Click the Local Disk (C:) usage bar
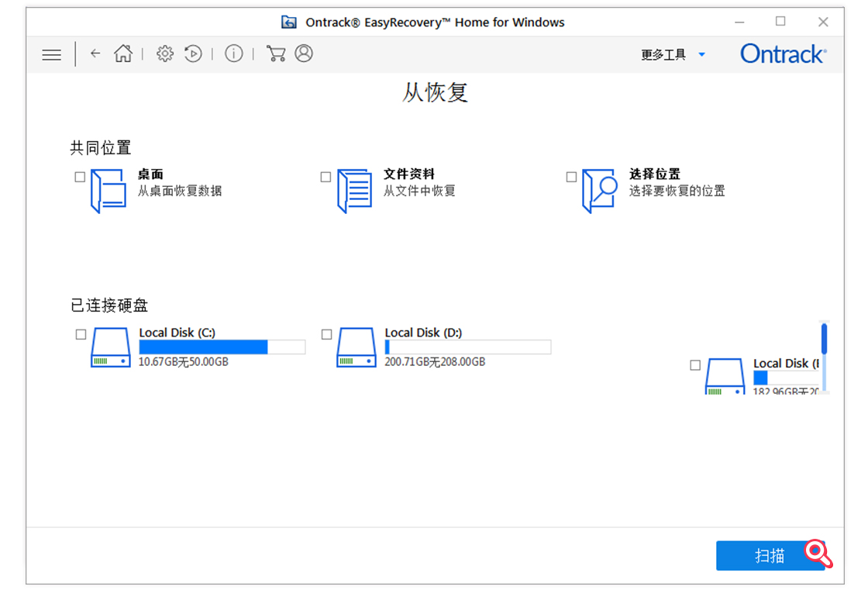 222,347
